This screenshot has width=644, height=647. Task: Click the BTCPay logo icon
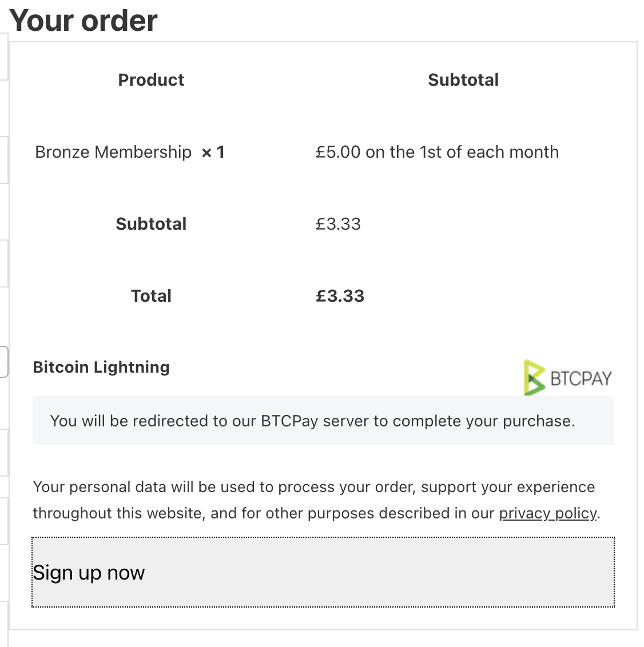pos(568,378)
